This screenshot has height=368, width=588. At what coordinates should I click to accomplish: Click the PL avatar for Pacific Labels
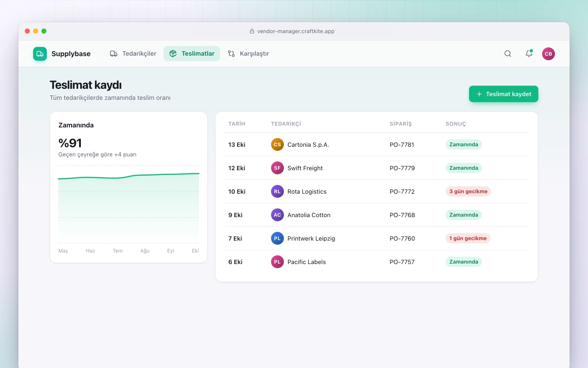click(277, 262)
